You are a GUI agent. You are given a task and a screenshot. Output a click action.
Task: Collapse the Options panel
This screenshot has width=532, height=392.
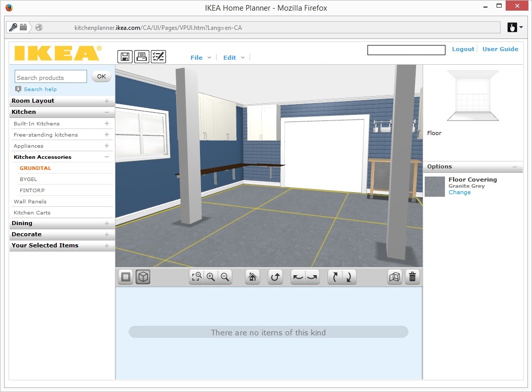[x=515, y=167]
